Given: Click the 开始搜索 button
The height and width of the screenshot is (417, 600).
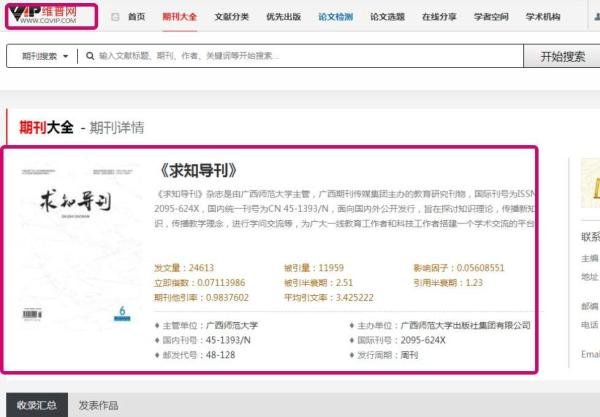Looking at the screenshot, I should click(x=562, y=56).
